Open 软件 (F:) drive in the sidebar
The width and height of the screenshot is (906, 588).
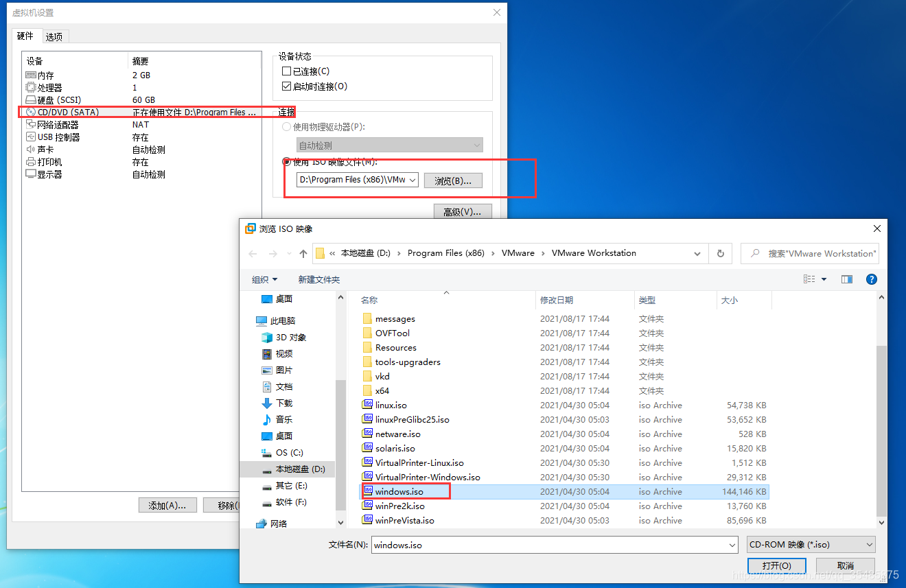(x=284, y=502)
